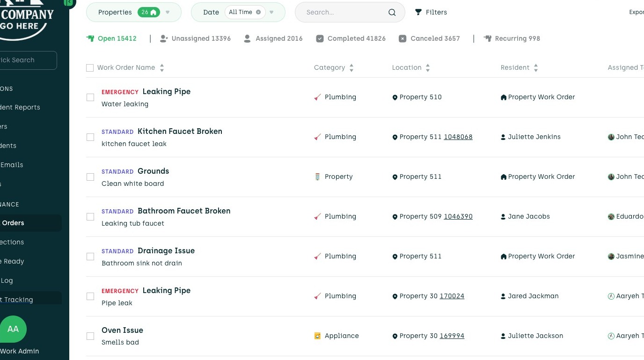
Task: Open the Date dropdown arrow
Action: pyautogui.click(x=271, y=12)
